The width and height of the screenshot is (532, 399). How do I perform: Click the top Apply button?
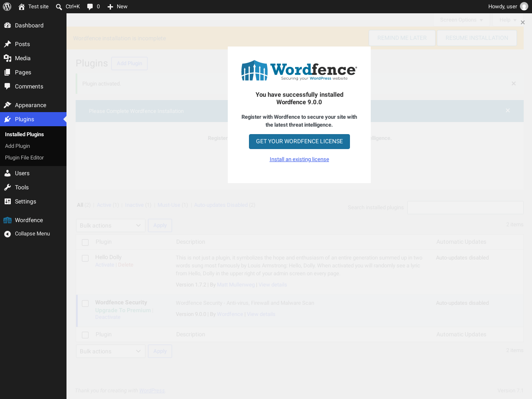click(160, 225)
